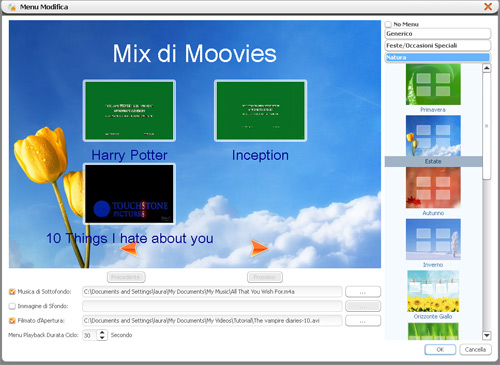
Task: Click the Mix di Moovies menu title
Action: [x=195, y=54]
